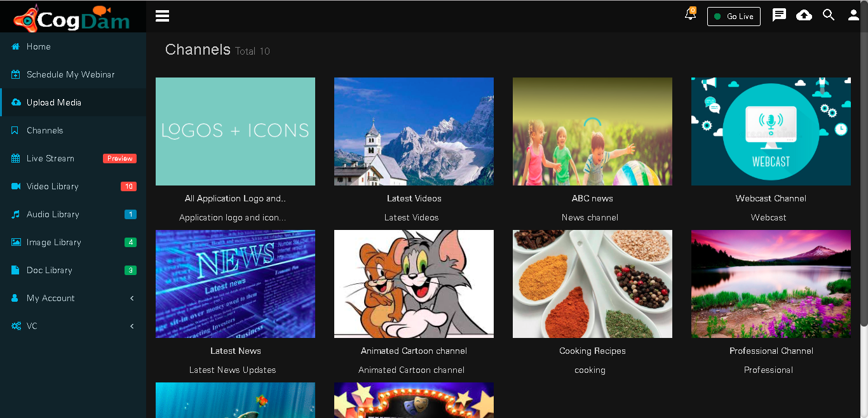This screenshot has width=868, height=418.
Task: Open Schedule My Webinar menu item
Action: point(73,74)
